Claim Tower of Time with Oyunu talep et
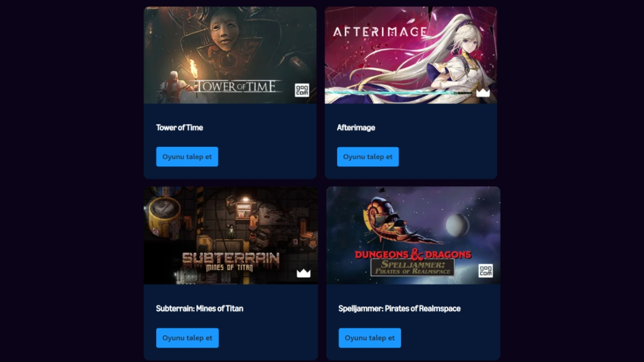Screen dimensions: 644x362 point(187,157)
